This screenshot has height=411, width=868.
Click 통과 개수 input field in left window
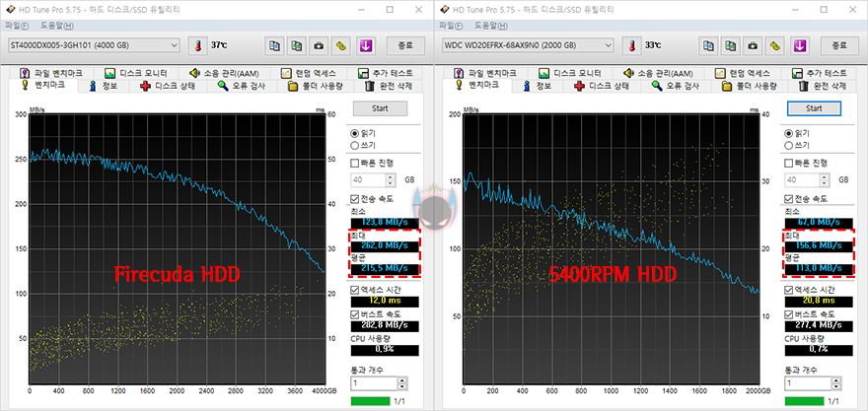click(374, 383)
